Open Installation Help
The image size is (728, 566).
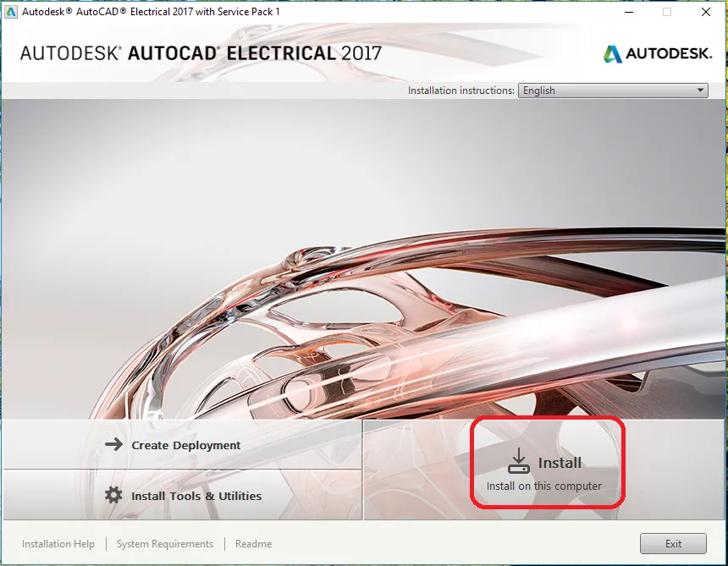click(x=58, y=543)
